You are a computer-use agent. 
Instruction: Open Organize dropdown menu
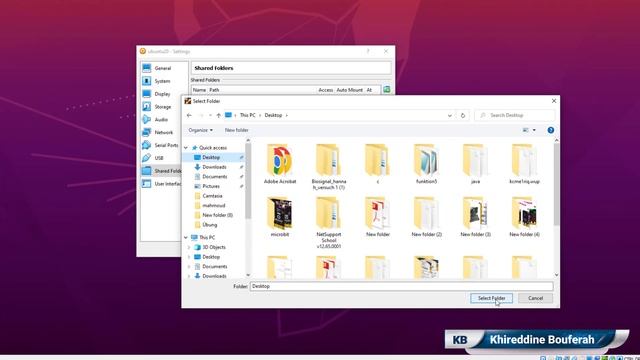[200, 130]
